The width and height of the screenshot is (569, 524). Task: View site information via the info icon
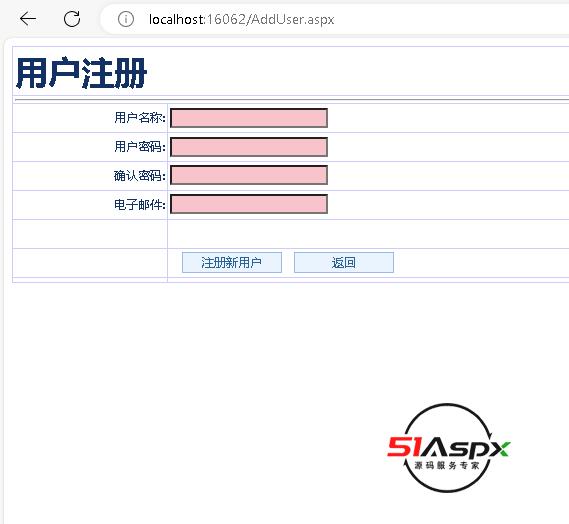(126, 19)
